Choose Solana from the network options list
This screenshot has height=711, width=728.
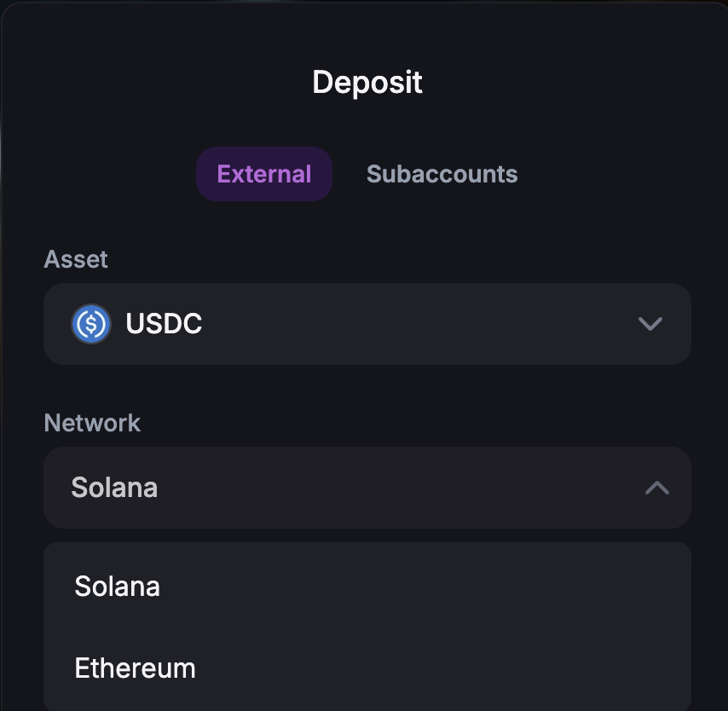coord(367,586)
